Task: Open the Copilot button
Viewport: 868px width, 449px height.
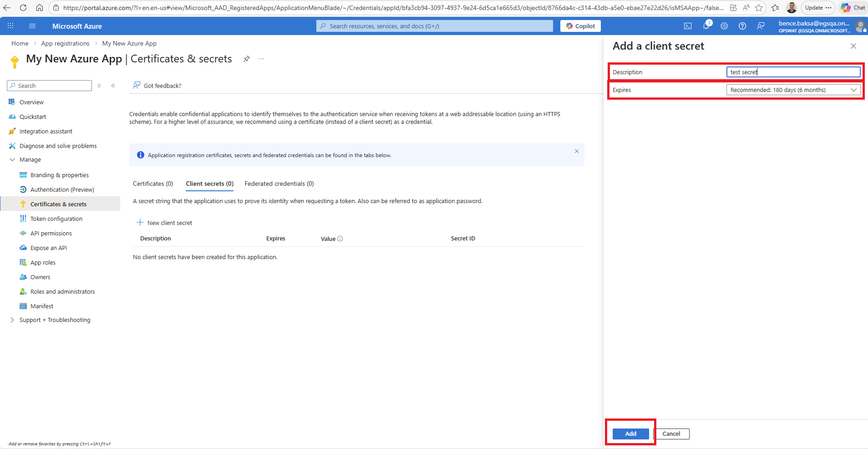Action: 580,26
